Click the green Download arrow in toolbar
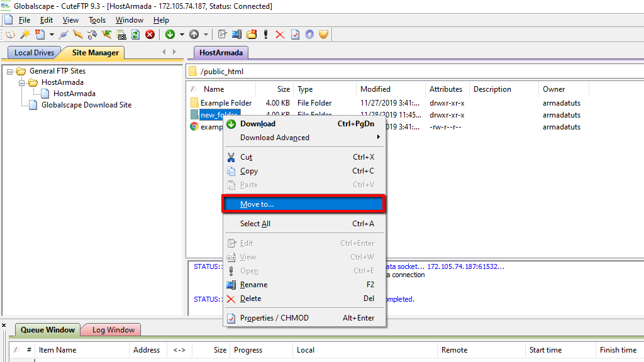The image size is (644, 362). coord(170,35)
